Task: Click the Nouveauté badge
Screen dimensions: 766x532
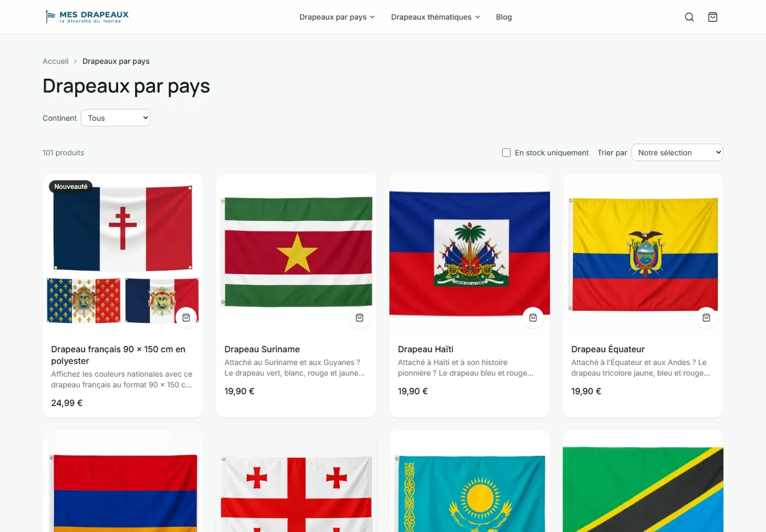Action: (x=71, y=187)
